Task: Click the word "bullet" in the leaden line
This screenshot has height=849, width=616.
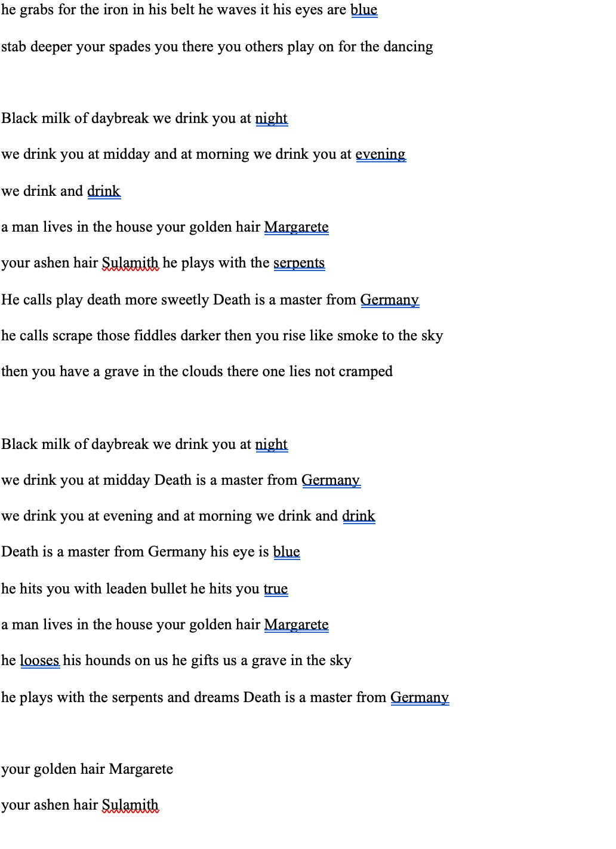Action: (x=168, y=589)
